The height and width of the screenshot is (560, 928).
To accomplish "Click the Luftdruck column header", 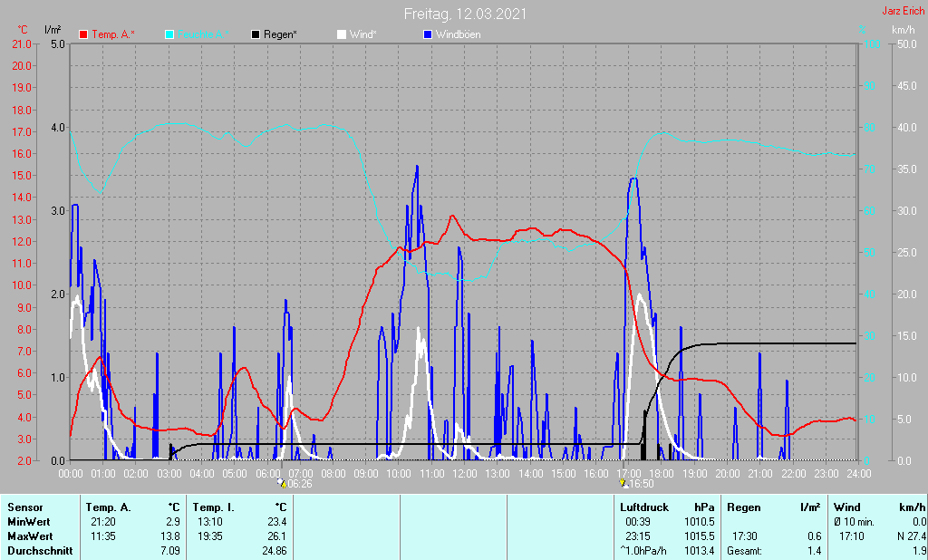I will pyautogui.click(x=644, y=507).
